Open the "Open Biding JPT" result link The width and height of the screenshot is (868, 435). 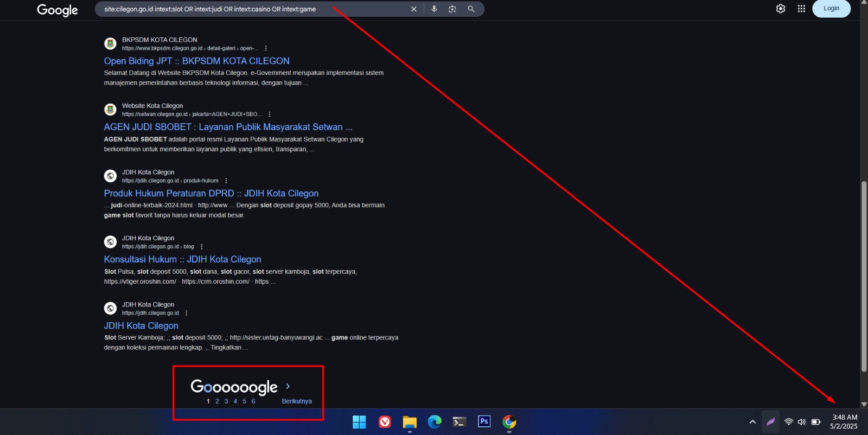click(x=196, y=61)
